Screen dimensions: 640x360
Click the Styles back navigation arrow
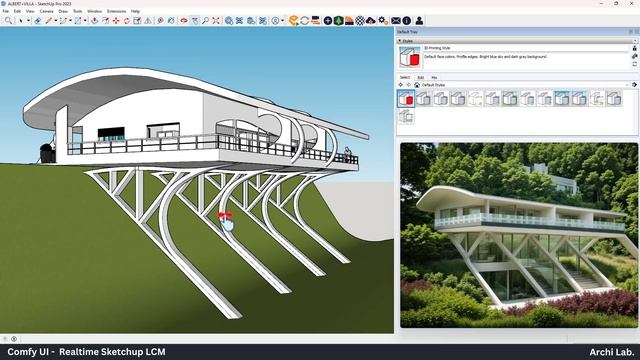400,85
